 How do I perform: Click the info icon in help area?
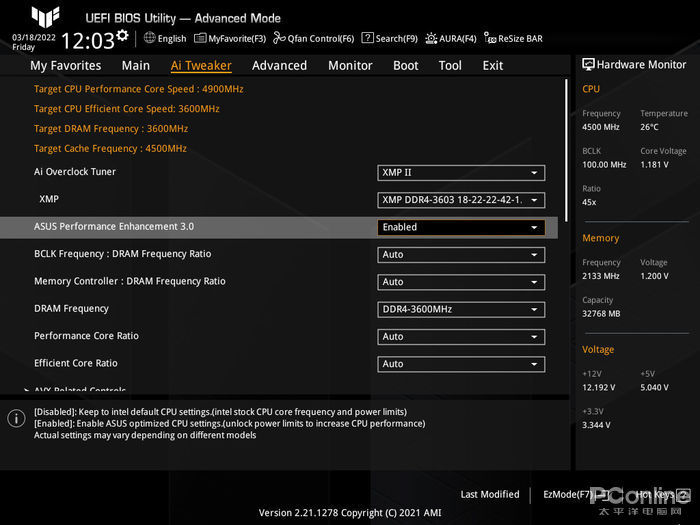(x=16, y=418)
